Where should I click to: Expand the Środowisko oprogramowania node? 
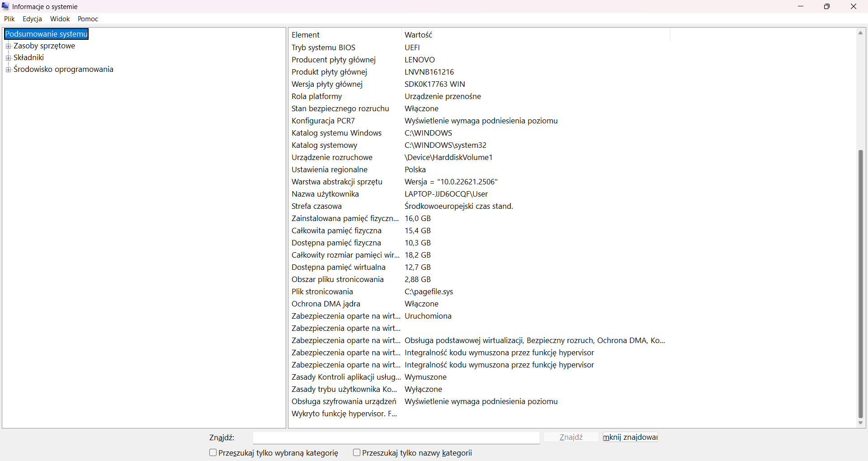[8, 70]
